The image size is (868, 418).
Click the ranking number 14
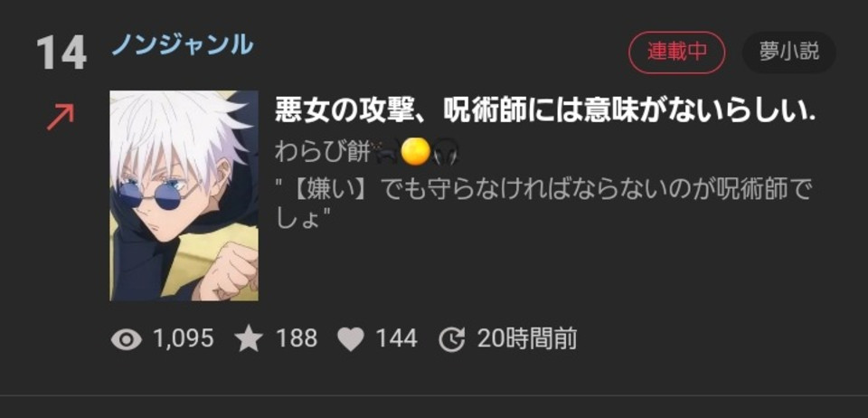tap(61, 52)
